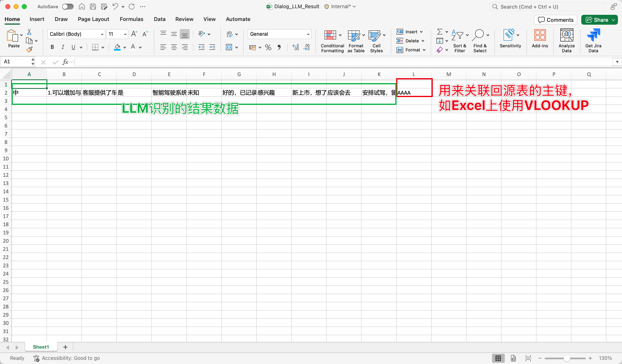
Task: Open the Formulas ribbon tab
Action: [x=132, y=19]
